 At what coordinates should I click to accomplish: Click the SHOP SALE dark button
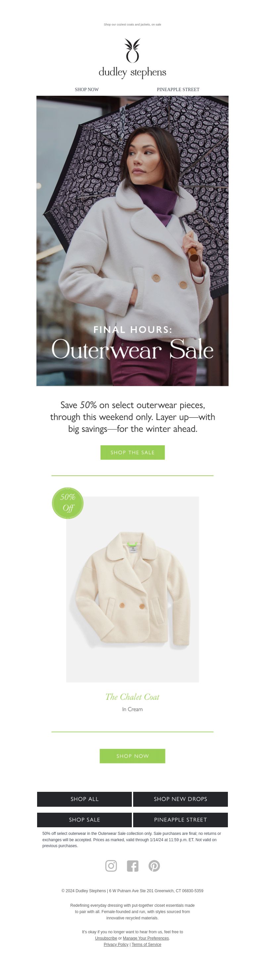84,819
